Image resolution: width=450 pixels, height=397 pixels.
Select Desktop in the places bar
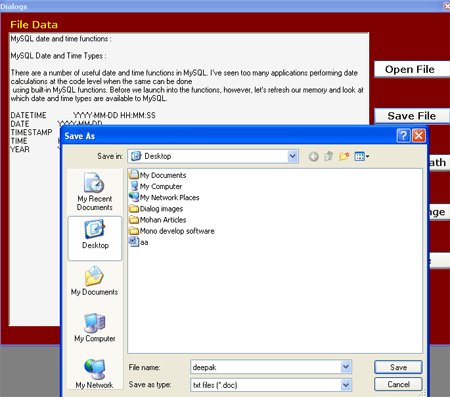click(x=95, y=238)
